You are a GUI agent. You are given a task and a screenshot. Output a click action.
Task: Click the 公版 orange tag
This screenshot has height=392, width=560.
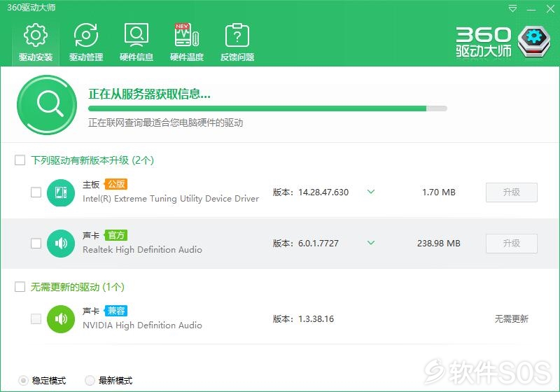pos(116,184)
